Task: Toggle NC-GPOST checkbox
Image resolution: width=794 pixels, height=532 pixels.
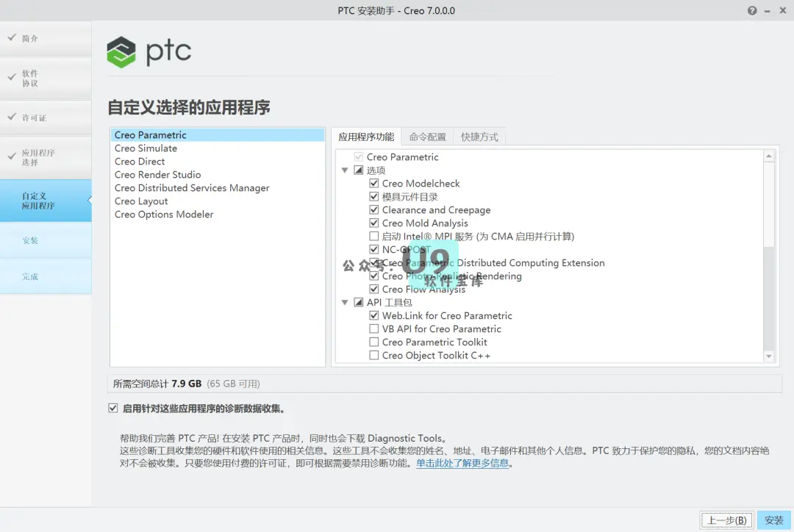Action: click(373, 249)
